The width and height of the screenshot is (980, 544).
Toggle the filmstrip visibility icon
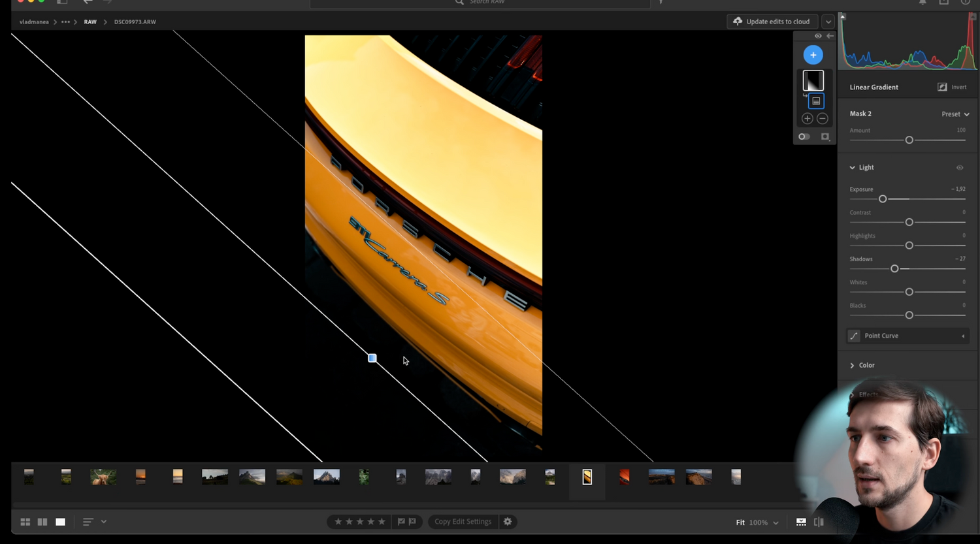click(x=801, y=522)
